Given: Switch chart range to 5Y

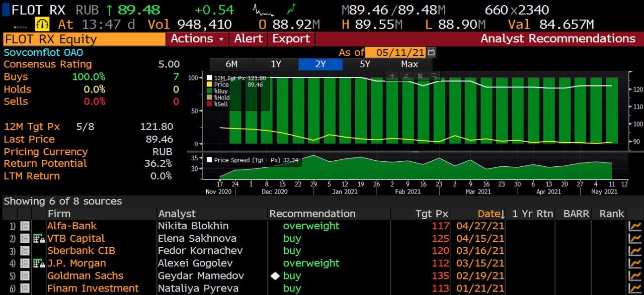Looking at the screenshot, I should 365,64.
